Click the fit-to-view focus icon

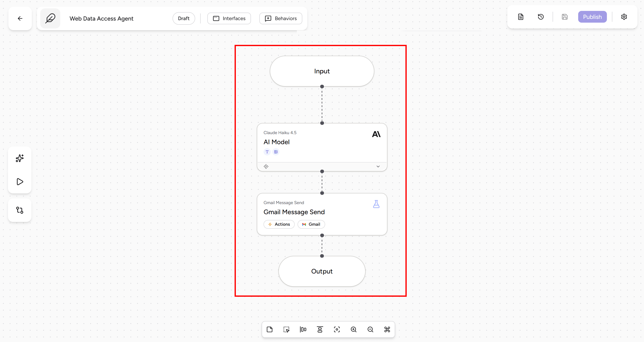pos(337,329)
